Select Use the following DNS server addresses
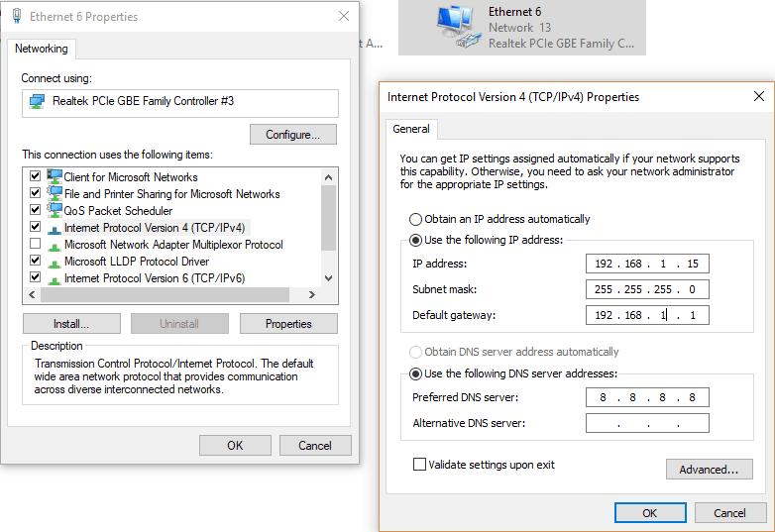 coord(415,373)
